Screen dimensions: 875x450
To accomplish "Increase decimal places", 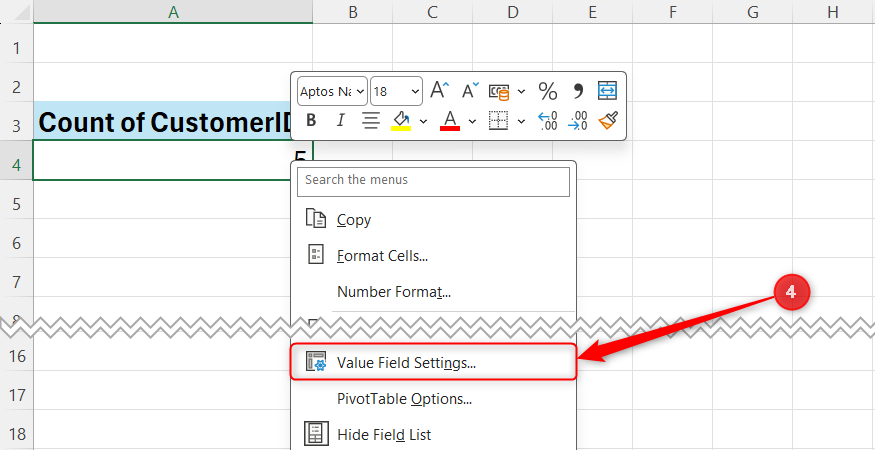I will 547,120.
